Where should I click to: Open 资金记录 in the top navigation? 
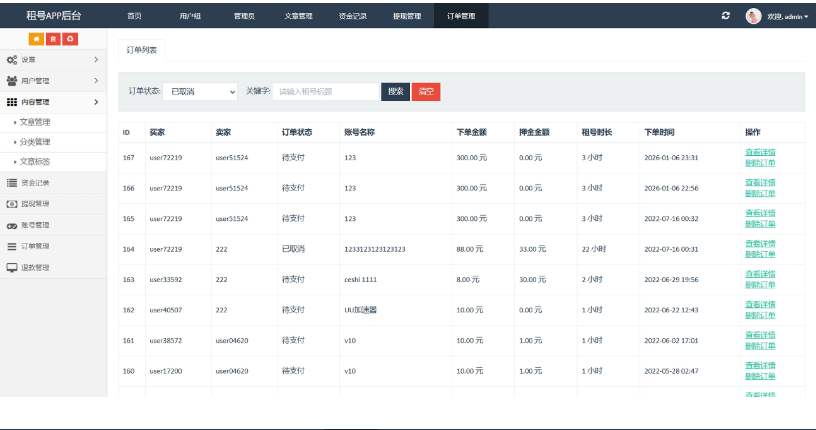(352, 16)
